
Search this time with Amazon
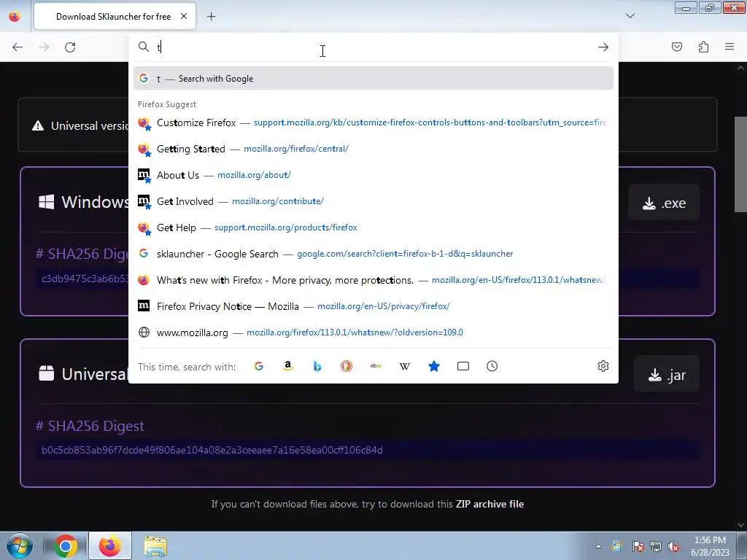tap(287, 366)
